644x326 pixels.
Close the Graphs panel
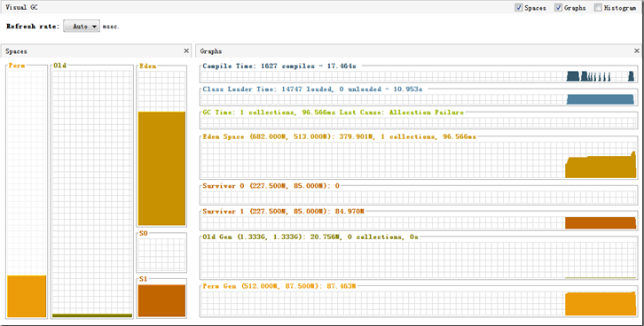click(x=637, y=50)
